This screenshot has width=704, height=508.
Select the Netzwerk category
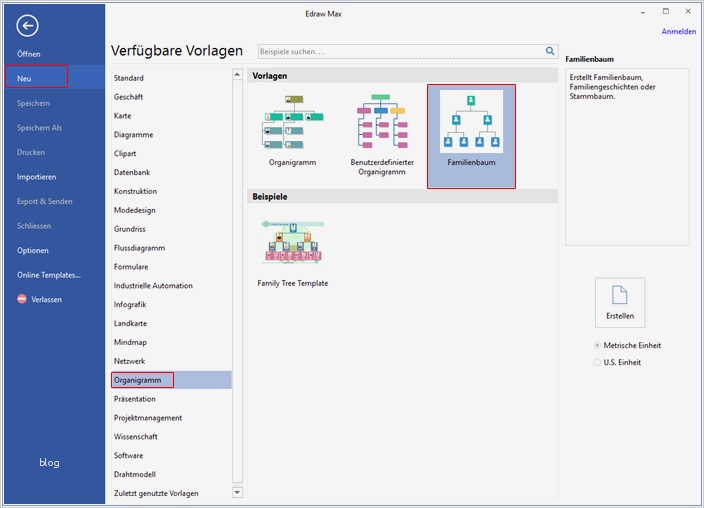(129, 361)
